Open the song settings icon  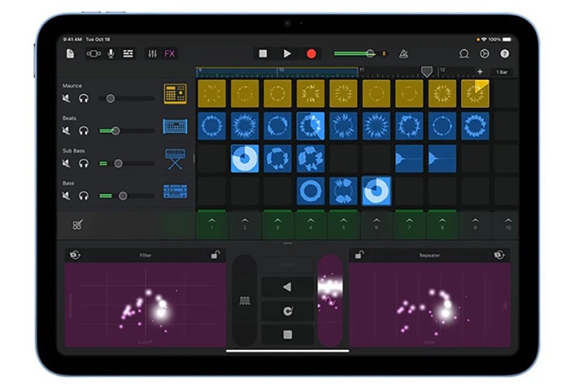pyautogui.click(x=484, y=54)
